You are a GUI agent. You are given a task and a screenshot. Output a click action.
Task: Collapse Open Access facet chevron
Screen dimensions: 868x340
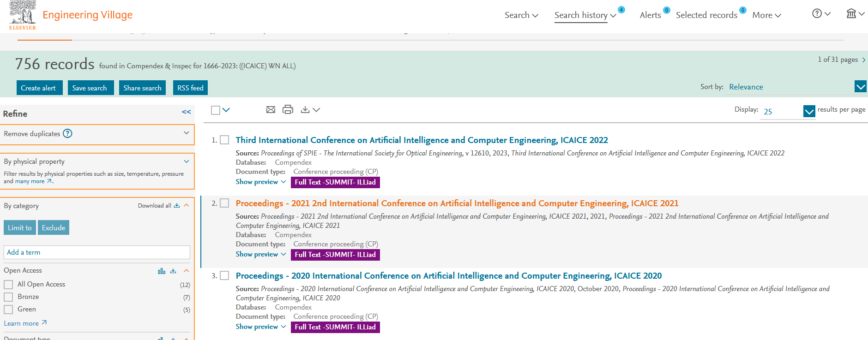click(x=187, y=270)
